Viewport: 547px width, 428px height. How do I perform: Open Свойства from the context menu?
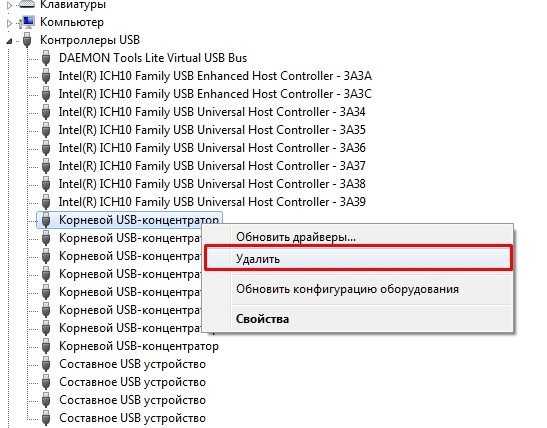[262, 319]
